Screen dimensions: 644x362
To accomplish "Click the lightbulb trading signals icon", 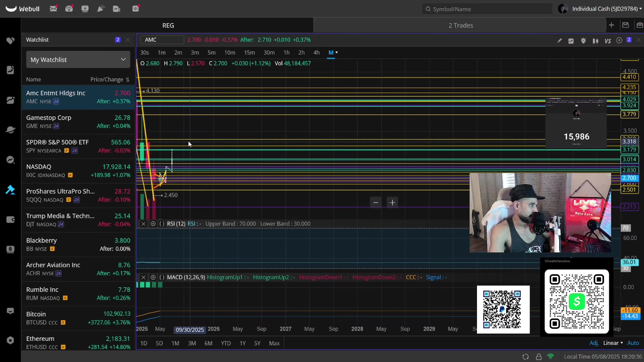I will point(584,41).
